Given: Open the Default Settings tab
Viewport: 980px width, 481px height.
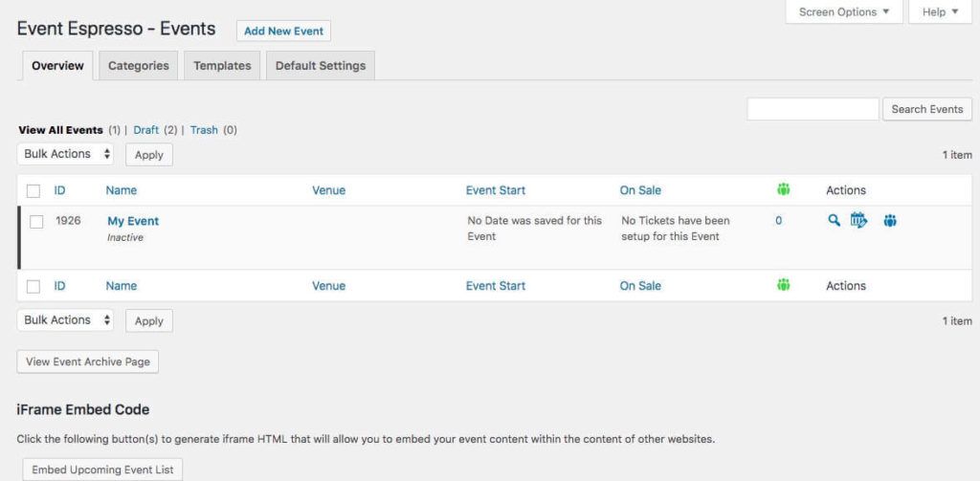Looking at the screenshot, I should pyautogui.click(x=320, y=66).
